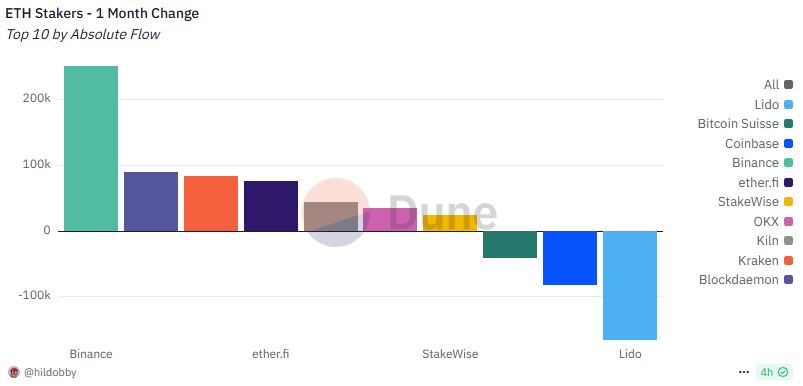Click ether.fi legend entry
803x386 pixels.
pos(766,182)
